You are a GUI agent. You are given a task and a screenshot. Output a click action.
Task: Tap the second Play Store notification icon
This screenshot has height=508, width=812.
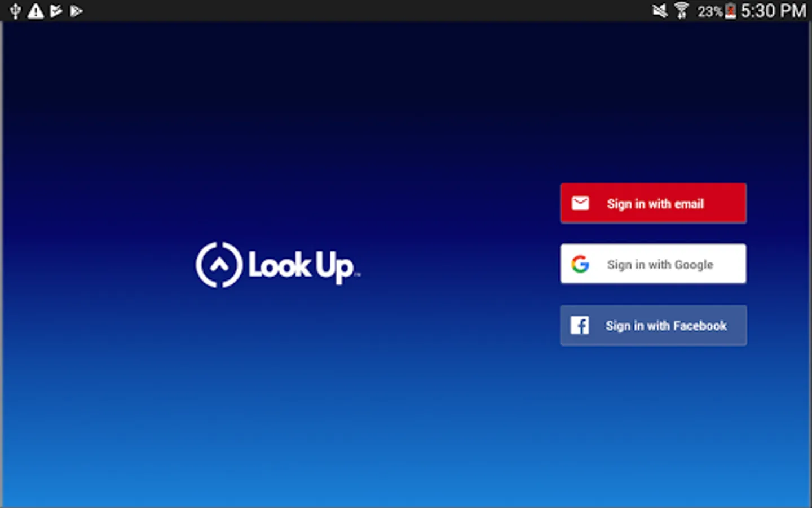click(x=76, y=11)
